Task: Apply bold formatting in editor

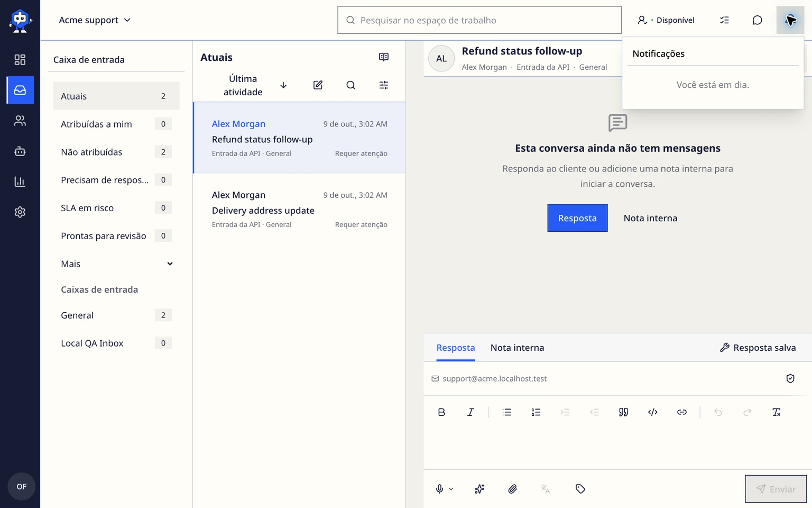Action: click(441, 412)
